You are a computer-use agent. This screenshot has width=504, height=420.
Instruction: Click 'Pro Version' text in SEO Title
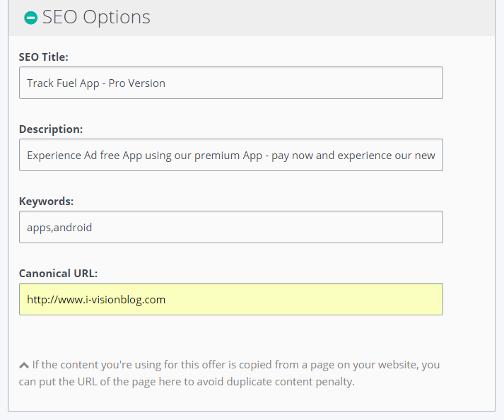point(137,83)
